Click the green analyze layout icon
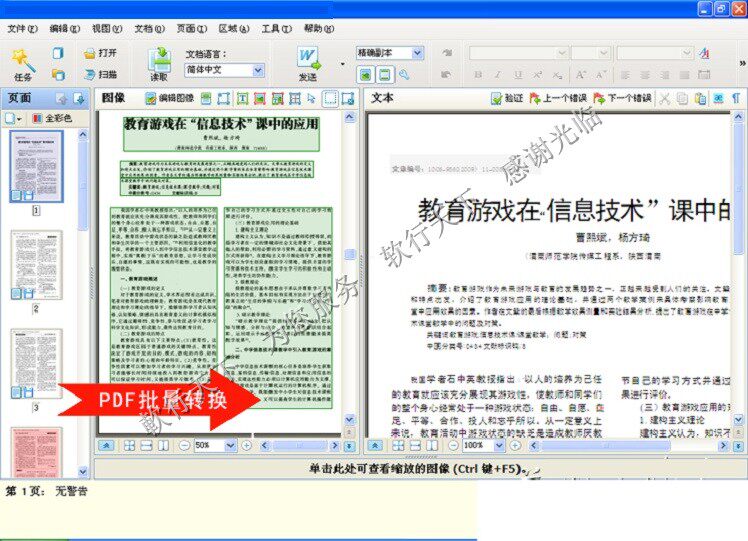The width and height of the screenshot is (748, 541). (x=206, y=98)
